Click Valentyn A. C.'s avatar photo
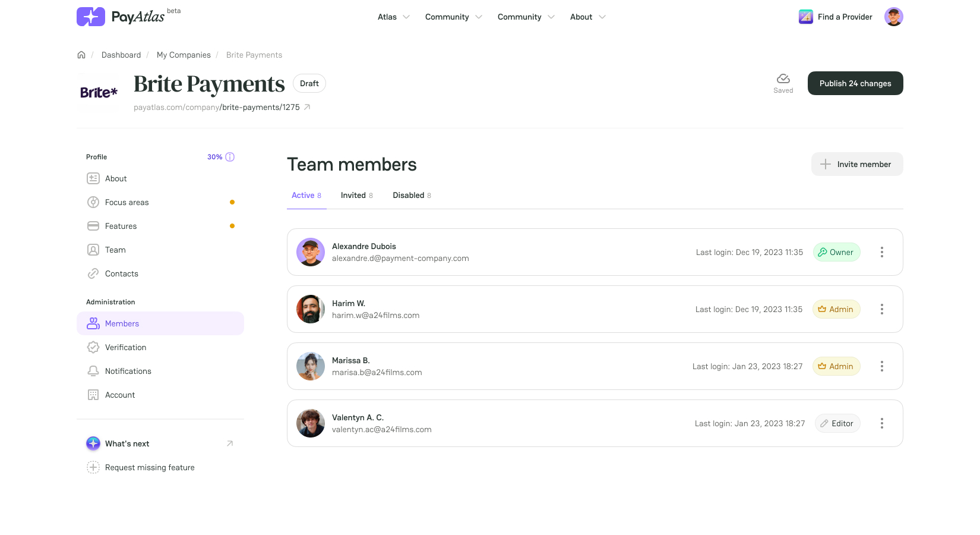980x535 pixels. 311,423
